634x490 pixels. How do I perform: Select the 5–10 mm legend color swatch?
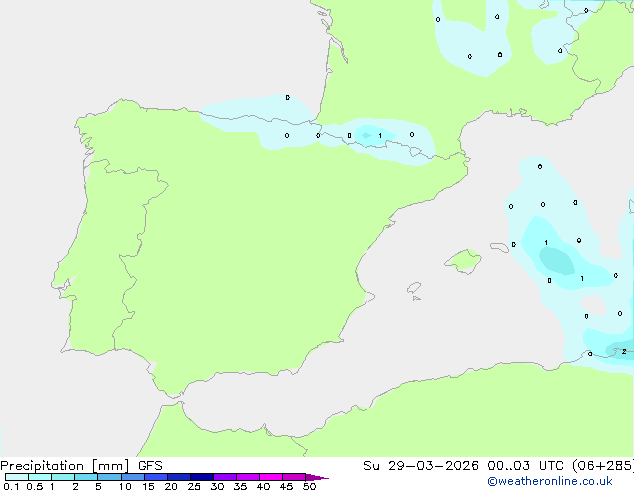click(109, 477)
